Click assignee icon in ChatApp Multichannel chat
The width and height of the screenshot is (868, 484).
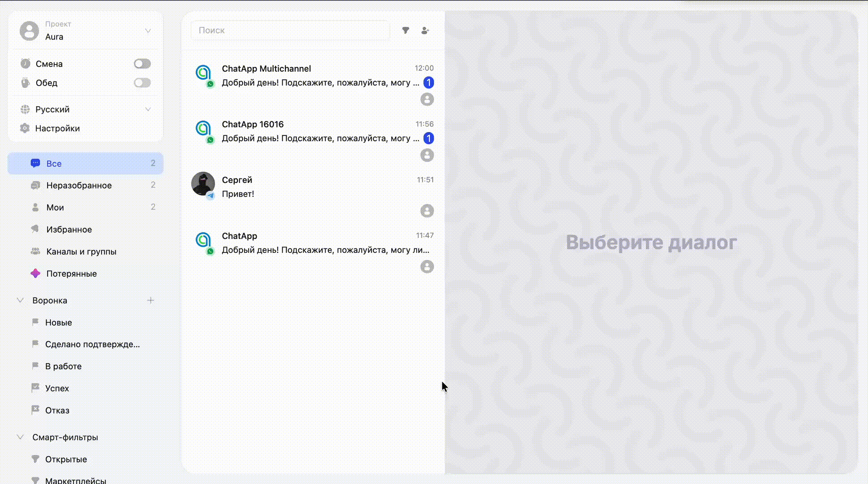pos(427,99)
